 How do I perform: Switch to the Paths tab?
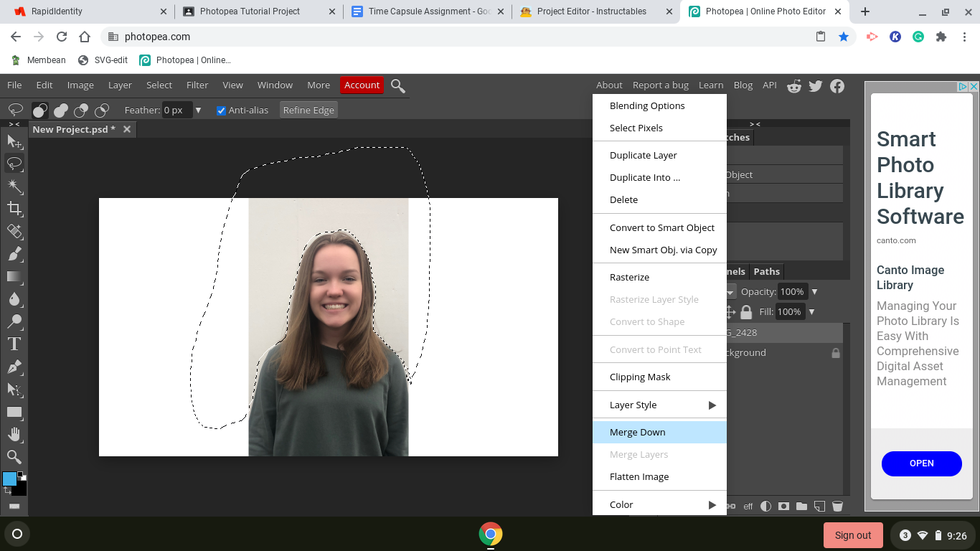[x=766, y=271]
